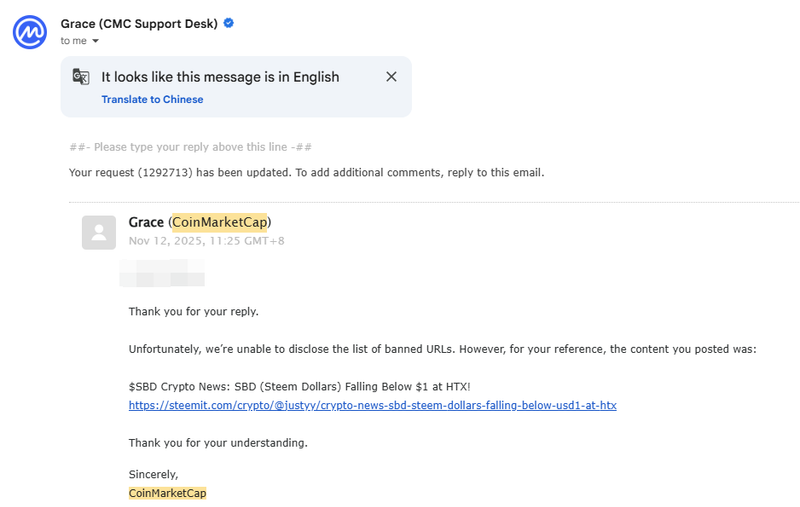Click the blue verified badge beside sender

229,22
